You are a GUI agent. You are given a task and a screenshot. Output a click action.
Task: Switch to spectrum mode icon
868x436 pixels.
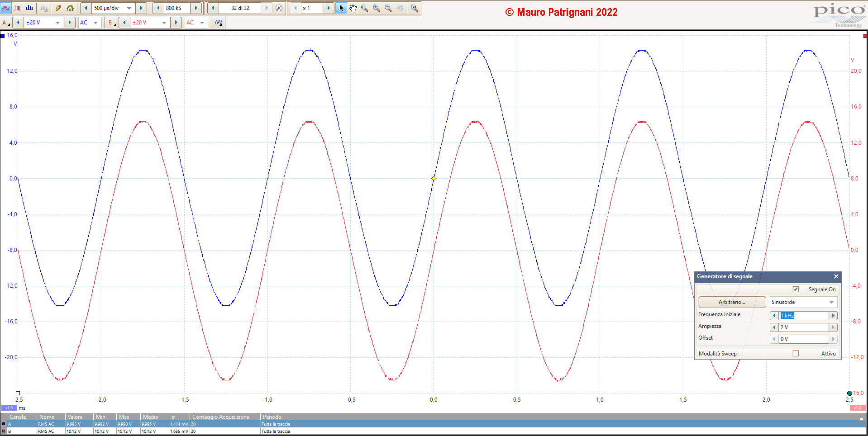(x=29, y=8)
